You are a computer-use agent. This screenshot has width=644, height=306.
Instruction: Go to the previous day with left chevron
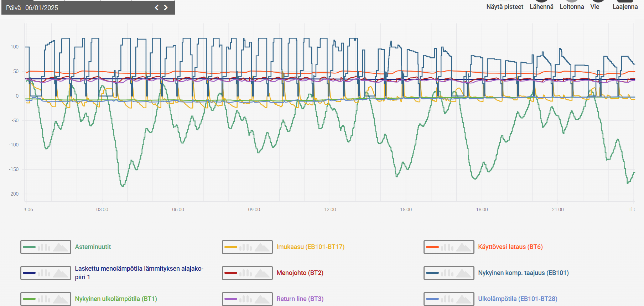pyautogui.click(x=156, y=7)
